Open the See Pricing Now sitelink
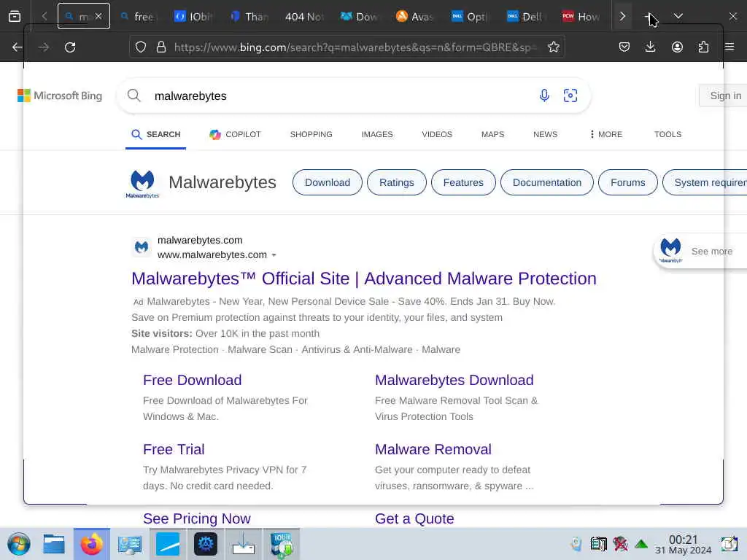This screenshot has height=560, width=747. point(197,518)
